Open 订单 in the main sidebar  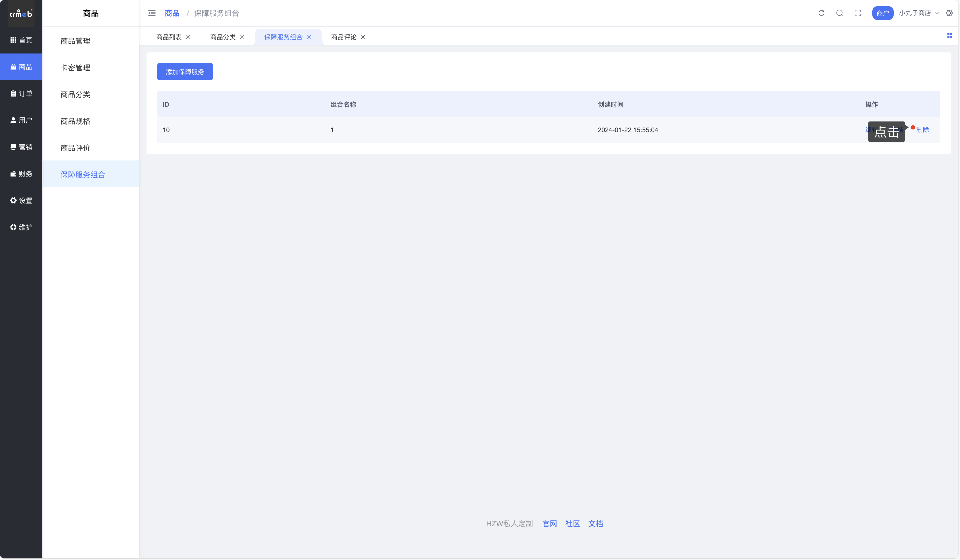[21, 94]
